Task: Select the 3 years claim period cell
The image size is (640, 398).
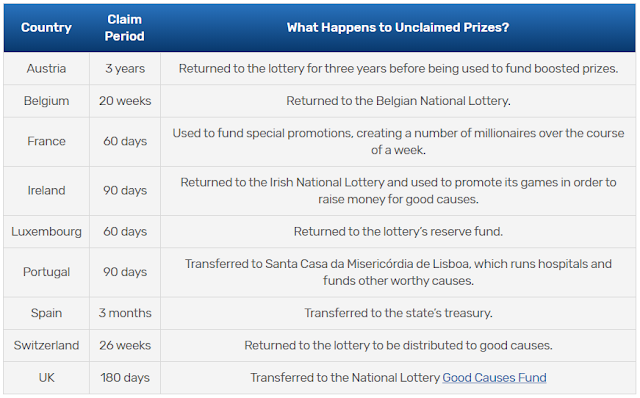Action: 125,68
